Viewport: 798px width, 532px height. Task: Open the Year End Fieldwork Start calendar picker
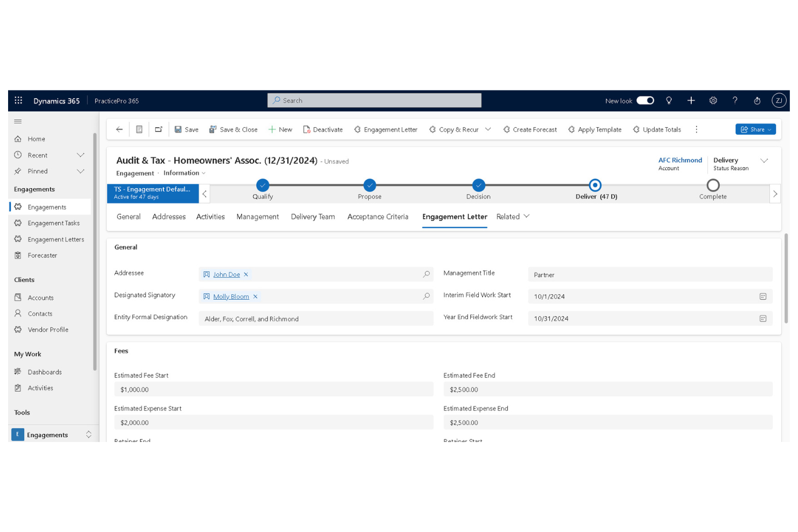pyautogui.click(x=762, y=319)
